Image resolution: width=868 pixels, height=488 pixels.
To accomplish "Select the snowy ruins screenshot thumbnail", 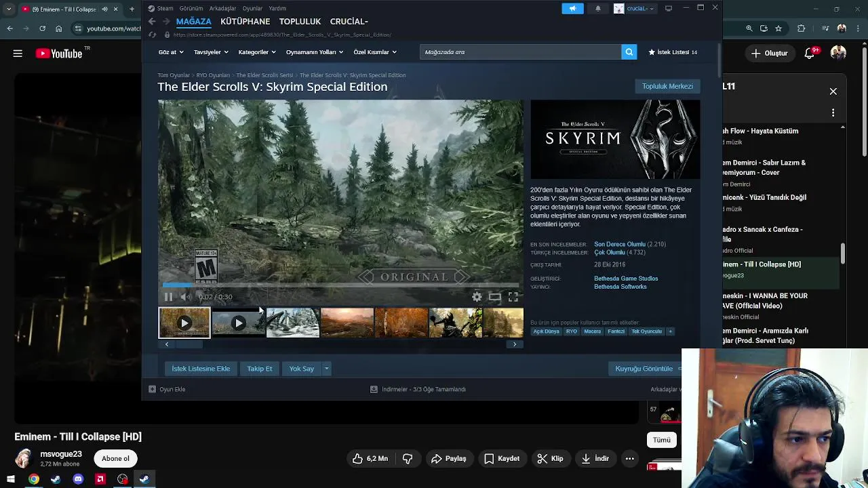I will click(x=292, y=323).
